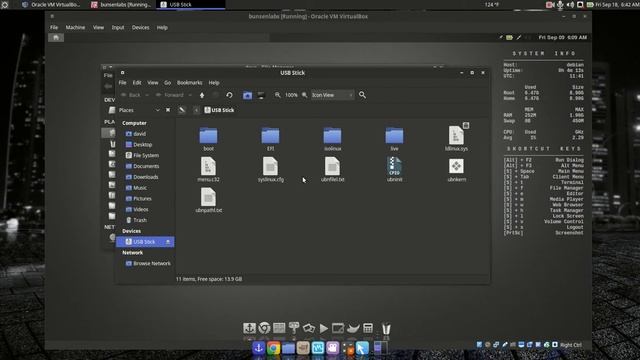
Task: Click the play icon in gray dock
Action: pos(324,328)
